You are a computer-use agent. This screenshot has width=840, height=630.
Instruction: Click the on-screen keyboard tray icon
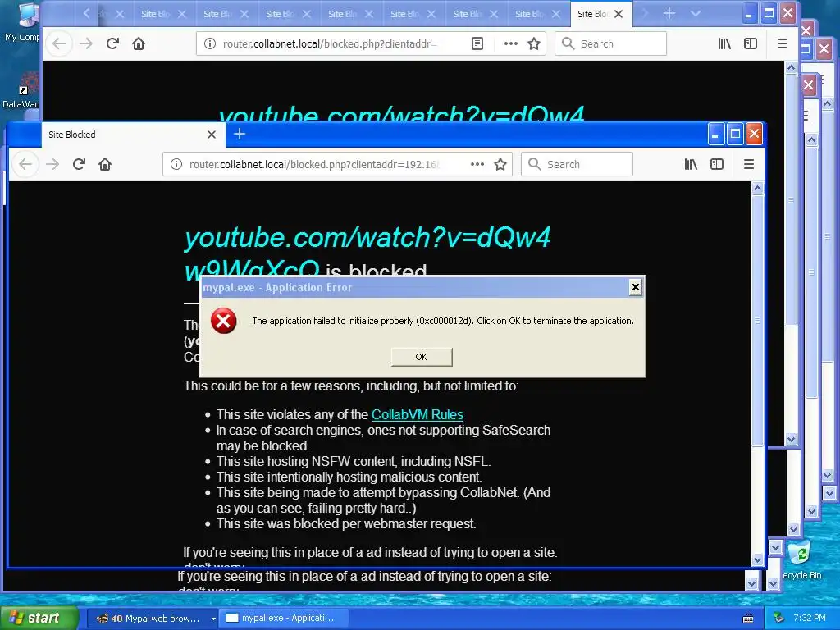pyautogui.click(x=748, y=619)
